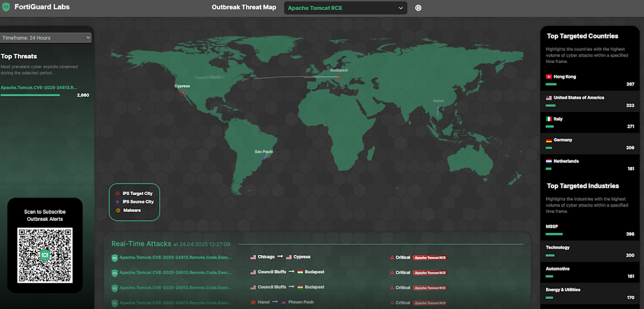Select the Automotive industry entry
This screenshot has width=644, height=309.
[x=590, y=272]
